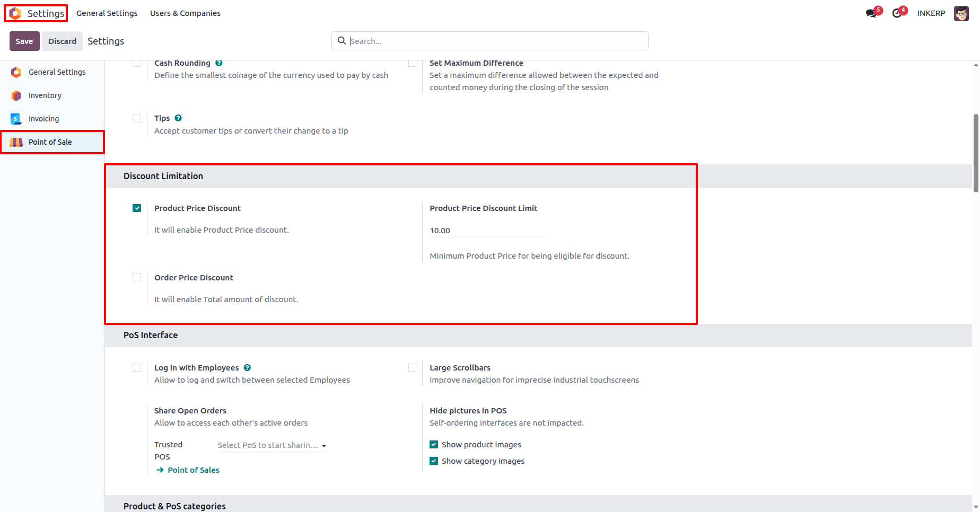Click the Discard button
This screenshot has height=512, width=980.
tap(63, 41)
